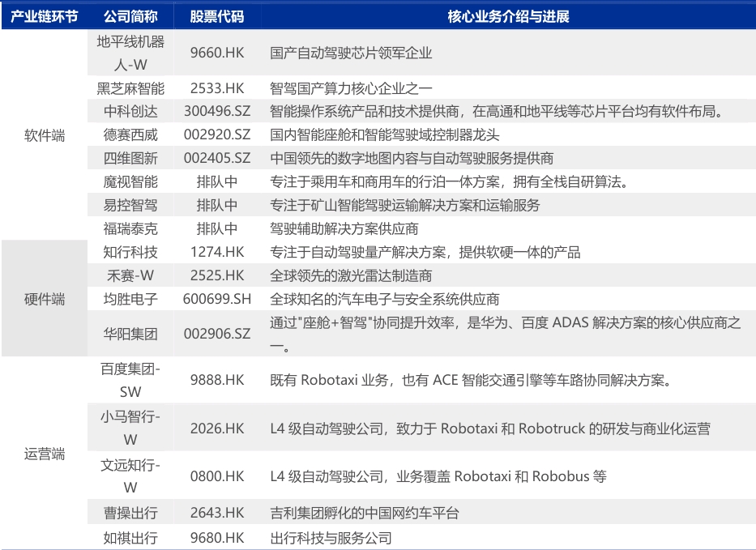Click 排队中 in the 福瑞泰克 row
This screenshot has height=550, width=756.
217,228
